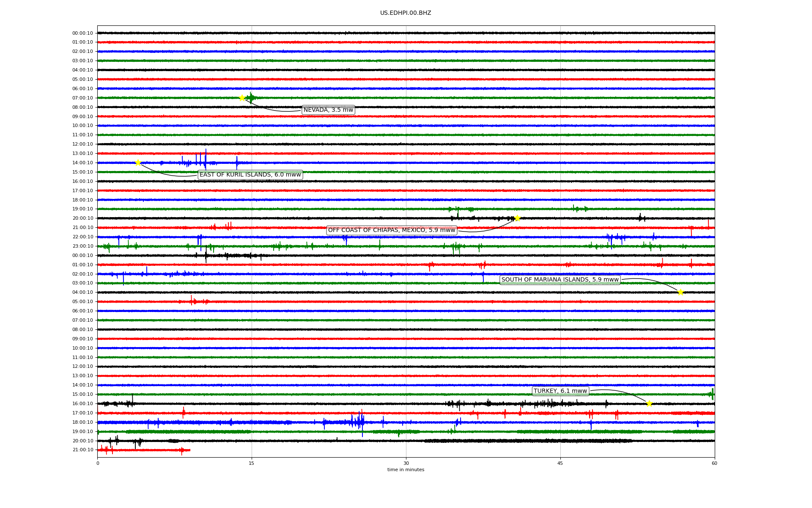This screenshot has width=812, height=508.
Task: Click the yellow star for the Kuril Islands event
Action: tap(138, 163)
